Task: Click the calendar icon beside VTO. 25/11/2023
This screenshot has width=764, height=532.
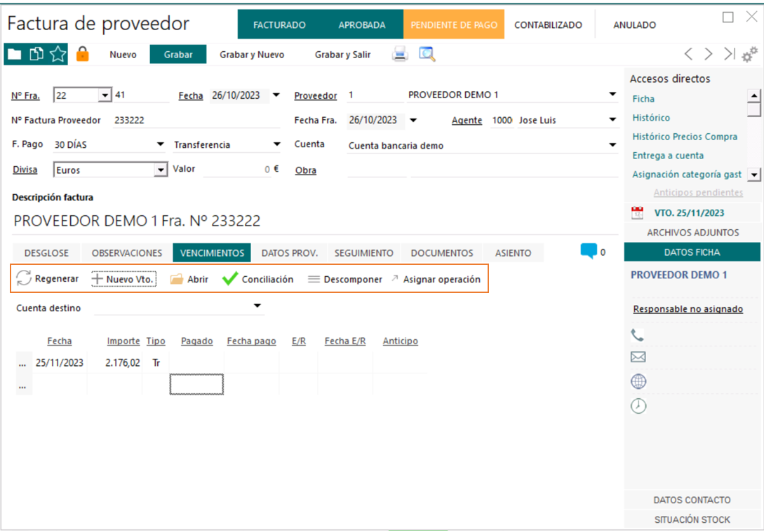Action: 637,212
